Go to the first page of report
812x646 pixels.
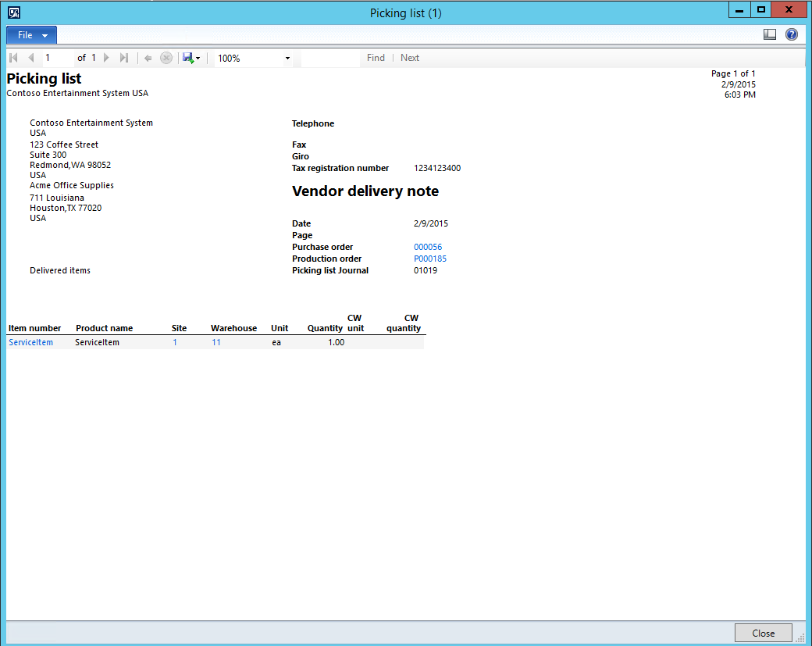click(x=13, y=58)
